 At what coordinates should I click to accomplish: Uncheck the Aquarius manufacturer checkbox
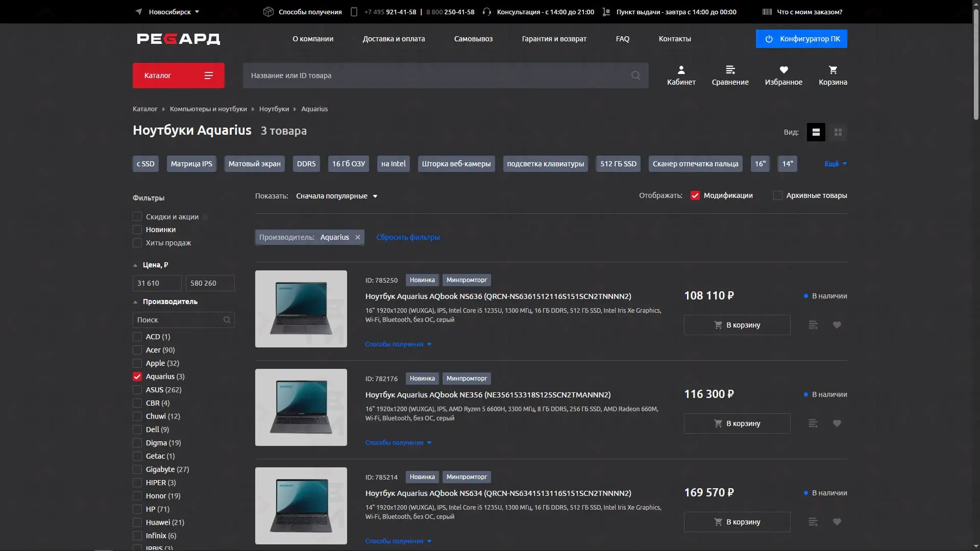[137, 377]
